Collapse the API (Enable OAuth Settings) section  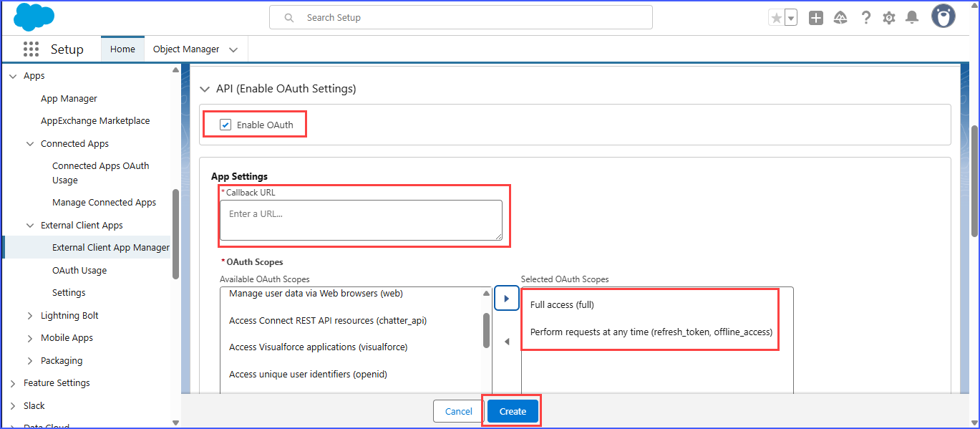point(205,89)
